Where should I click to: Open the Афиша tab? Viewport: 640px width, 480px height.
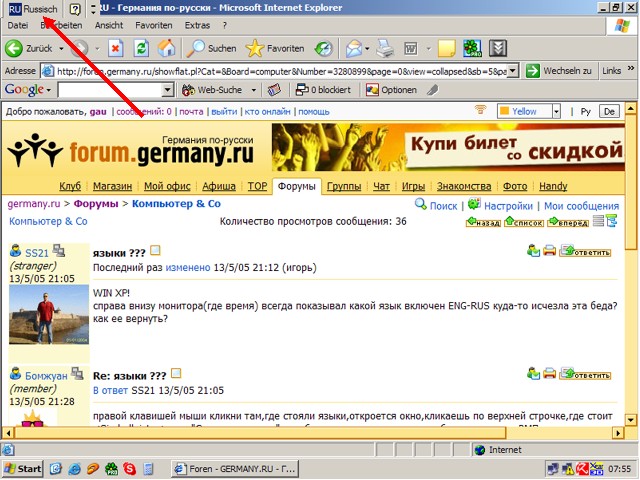pos(219,186)
